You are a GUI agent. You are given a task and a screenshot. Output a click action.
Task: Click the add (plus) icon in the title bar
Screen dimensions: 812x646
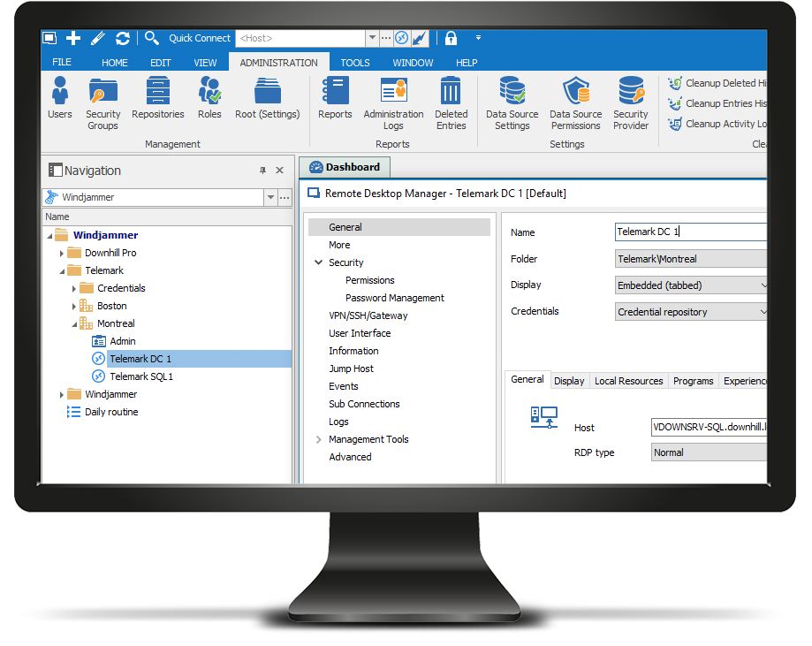point(73,38)
